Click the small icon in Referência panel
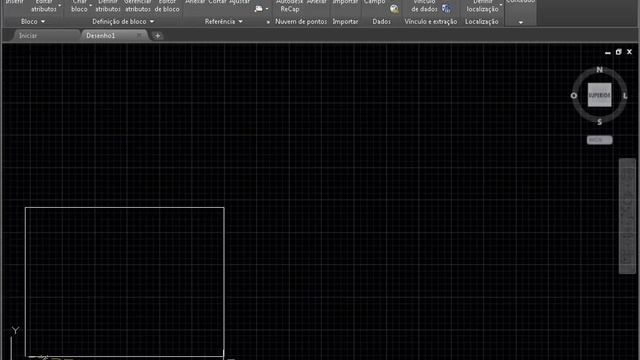Image resolution: width=640 pixels, height=360 pixels. tap(259, 9)
